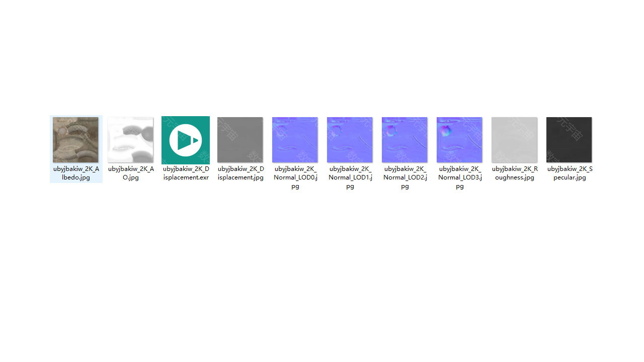Screen dimensions: 644x362
Task: Select the gray Displacement.jpg thumbnail
Action: pyautogui.click(x=240, y=140)
